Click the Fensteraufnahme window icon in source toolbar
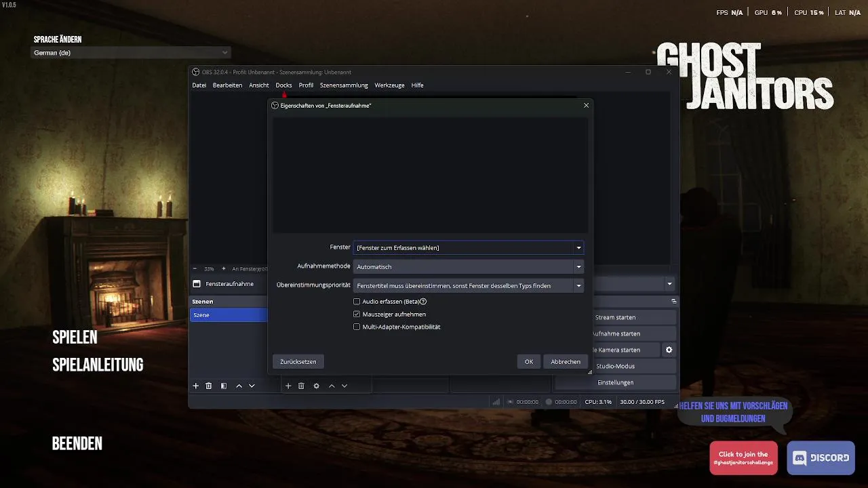Image resolution: width=868 pixels, height=488 pixels. [x=197, y=284]
